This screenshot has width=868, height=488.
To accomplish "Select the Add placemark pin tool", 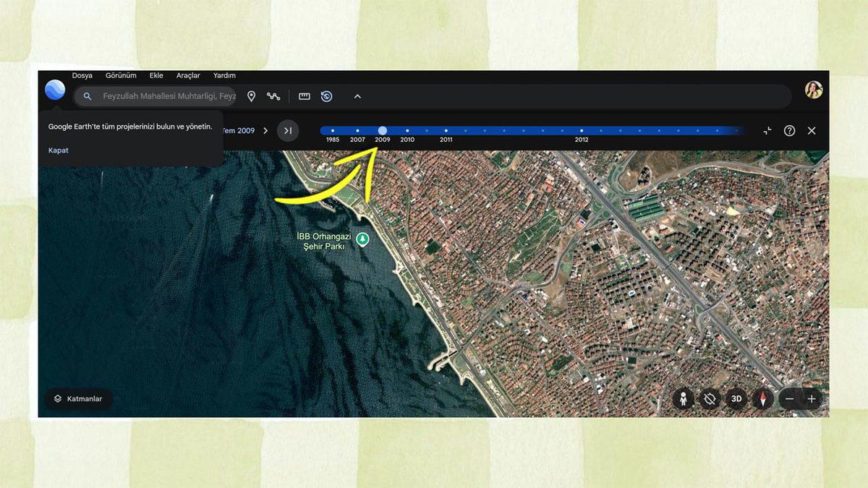I will (x=251, y=96).
